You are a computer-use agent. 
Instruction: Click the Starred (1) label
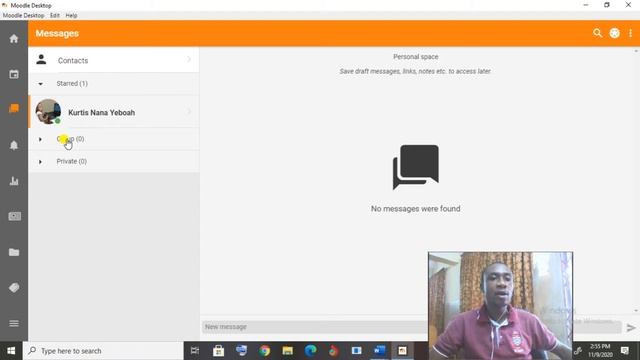tap(72, 83)
